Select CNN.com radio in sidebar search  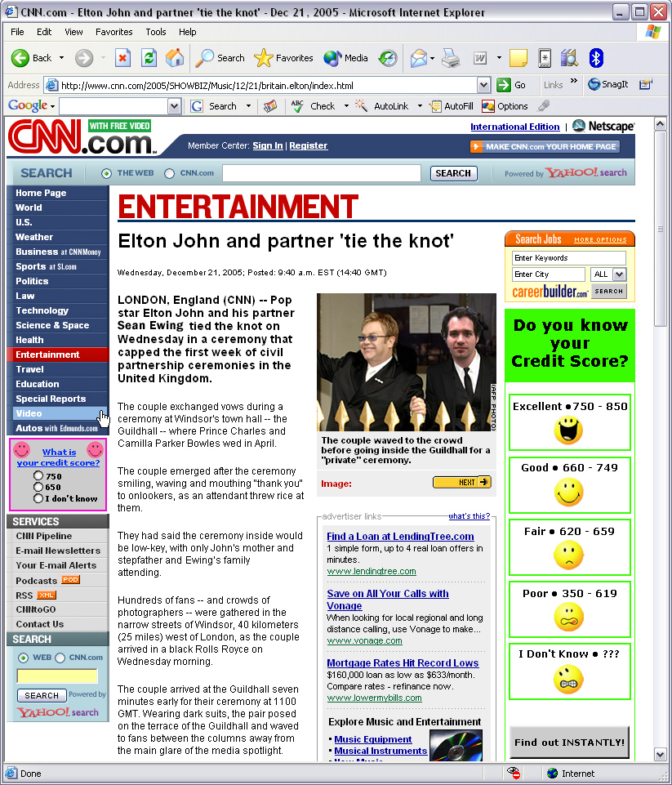point(60,658)
